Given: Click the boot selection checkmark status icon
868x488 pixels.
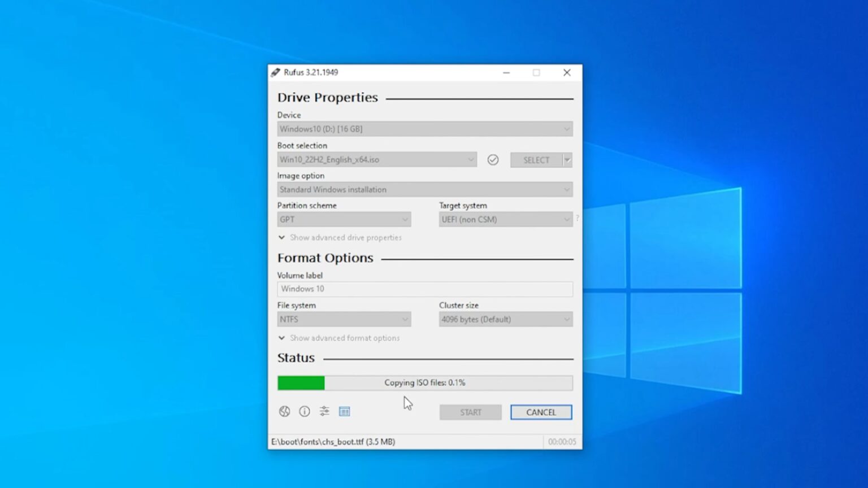Looking at the screenshot, I should (x=493, y=160).
